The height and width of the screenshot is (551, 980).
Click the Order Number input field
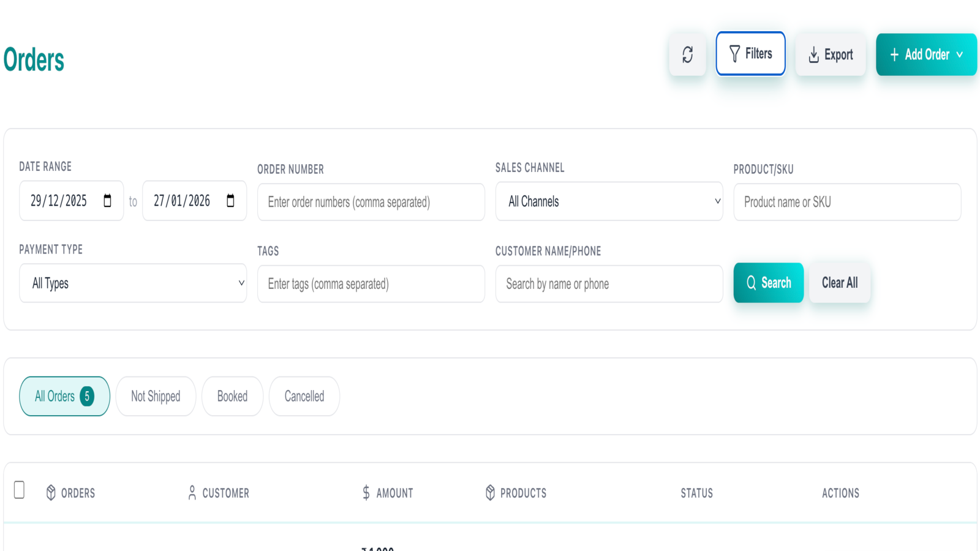[x=371, y=202]
